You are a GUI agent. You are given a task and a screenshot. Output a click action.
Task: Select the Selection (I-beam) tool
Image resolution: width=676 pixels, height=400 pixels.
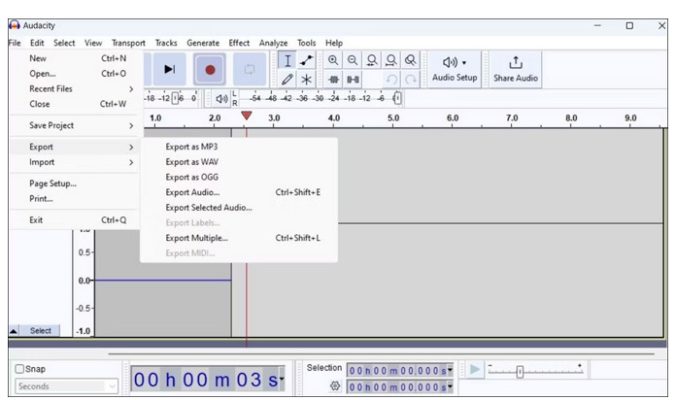point(287,60)
